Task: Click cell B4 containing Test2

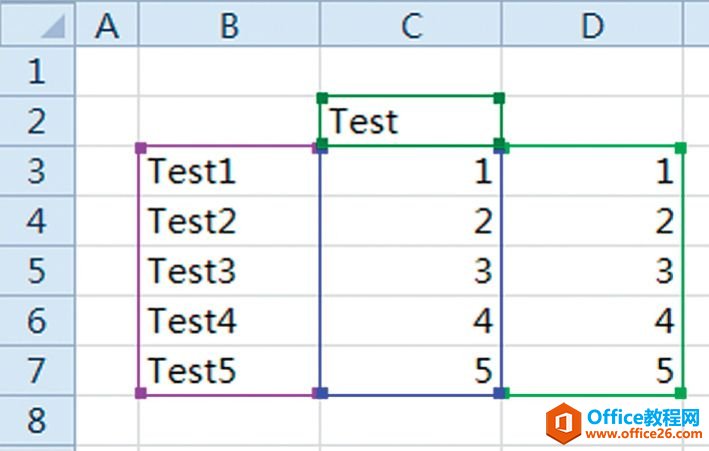Action: (229, 221)
